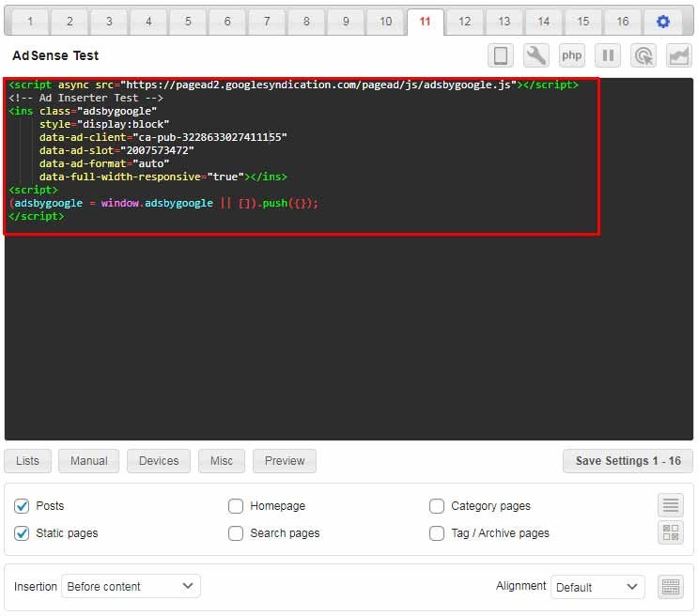698x616 pixels.
Task: Click the click-tracking cursor icon
Action: (644, 55)
